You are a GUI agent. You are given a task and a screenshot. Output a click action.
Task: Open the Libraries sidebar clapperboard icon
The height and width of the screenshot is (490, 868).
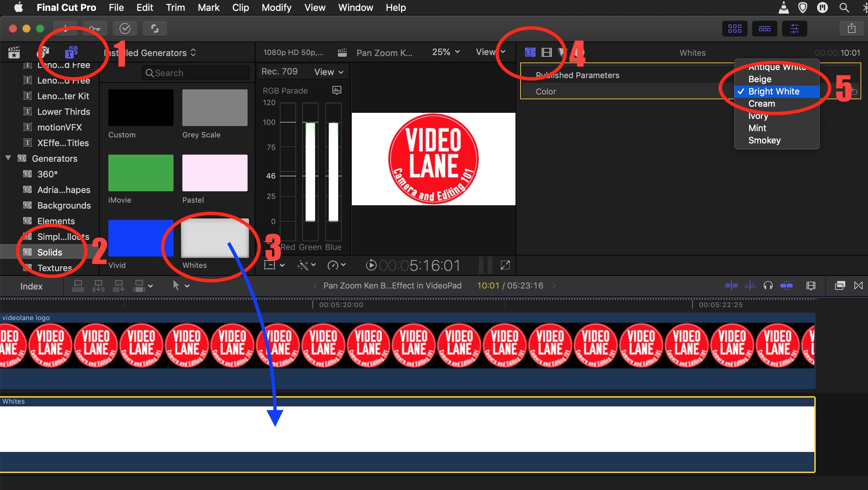coord(14,53)
